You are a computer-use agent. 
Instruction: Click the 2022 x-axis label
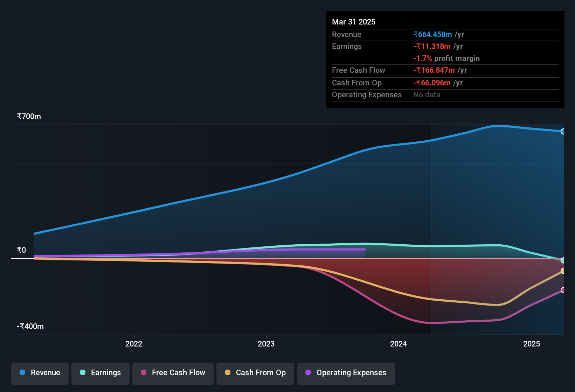click(134, 344)
